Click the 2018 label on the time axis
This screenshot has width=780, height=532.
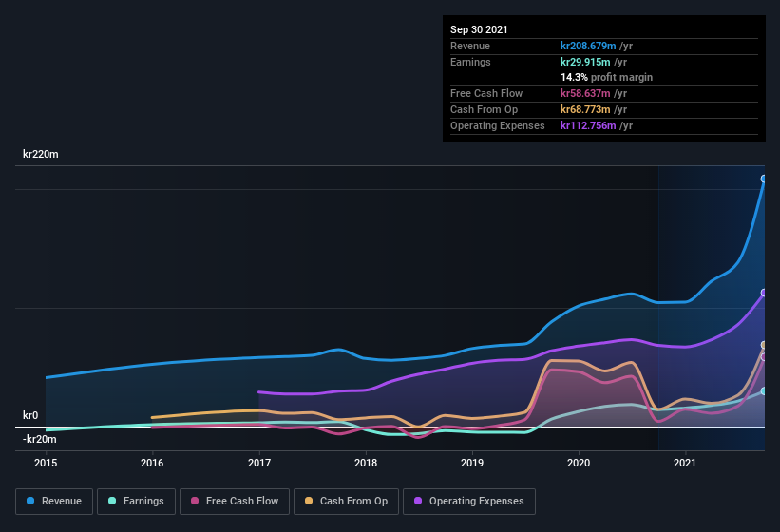(x=366, y=464)
